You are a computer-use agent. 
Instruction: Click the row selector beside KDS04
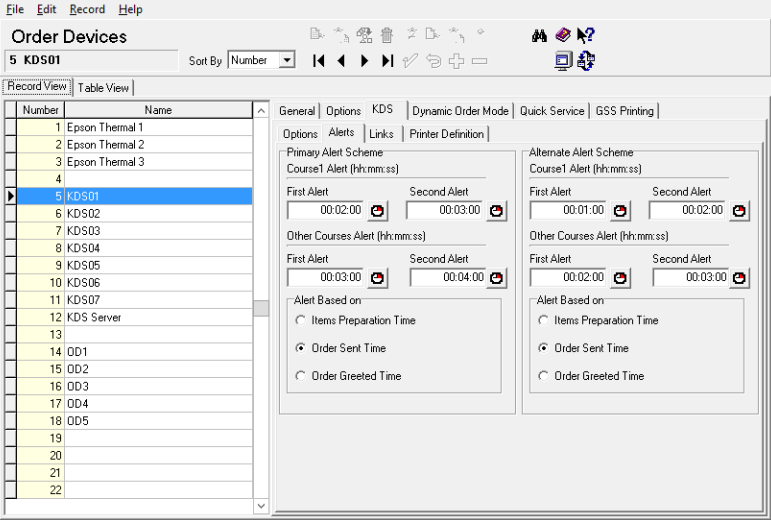tap(10, 248)
